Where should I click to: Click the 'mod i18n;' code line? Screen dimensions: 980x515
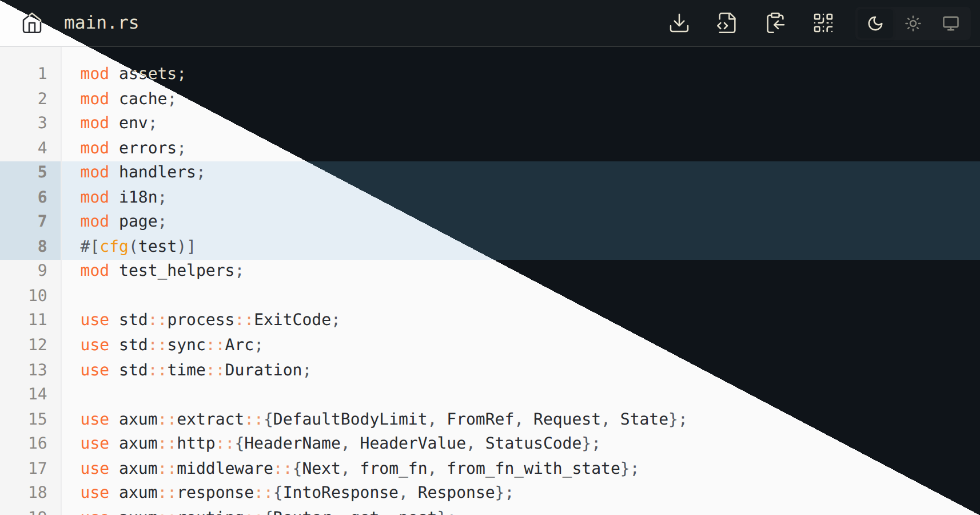point(123,197)
